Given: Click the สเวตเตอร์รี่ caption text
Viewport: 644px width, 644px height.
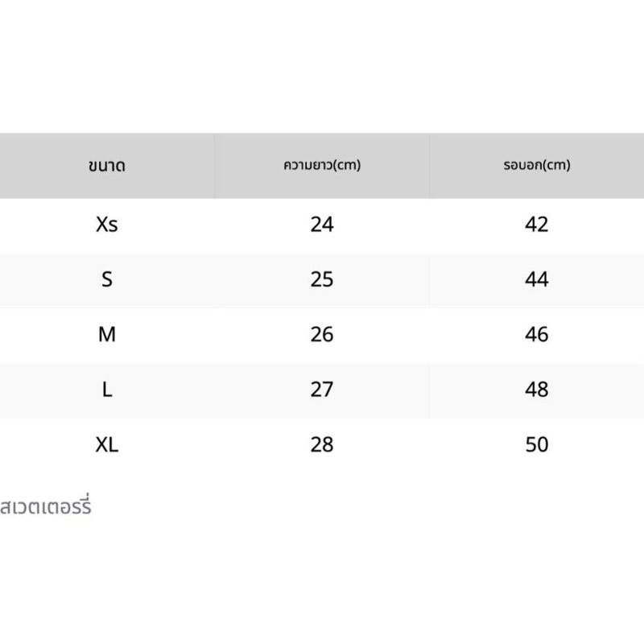Looking at the screenshot, I should click(x=46, y=507).
